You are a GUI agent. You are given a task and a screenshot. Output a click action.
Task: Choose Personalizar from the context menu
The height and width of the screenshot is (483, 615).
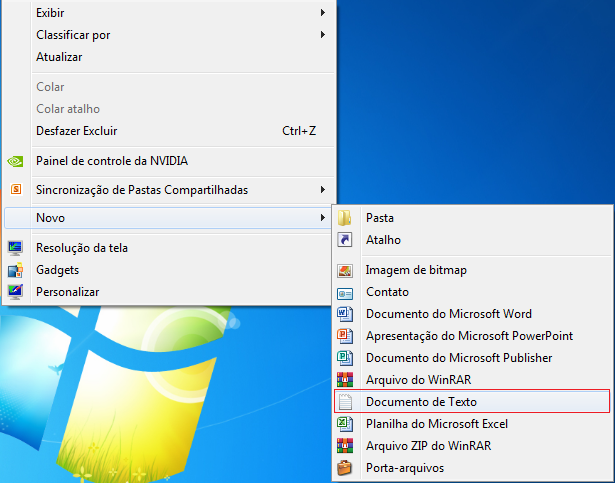click(x=169, y=292)
